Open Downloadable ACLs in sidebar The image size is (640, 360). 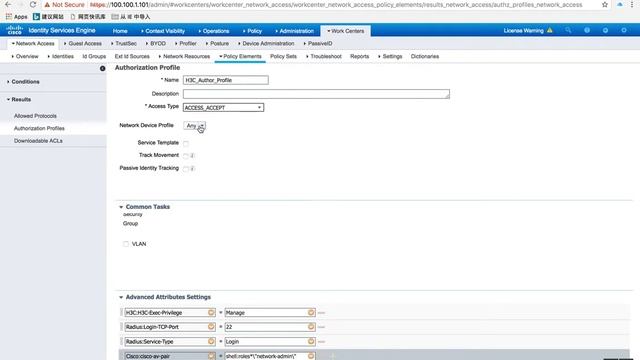[x=38, y=141]
